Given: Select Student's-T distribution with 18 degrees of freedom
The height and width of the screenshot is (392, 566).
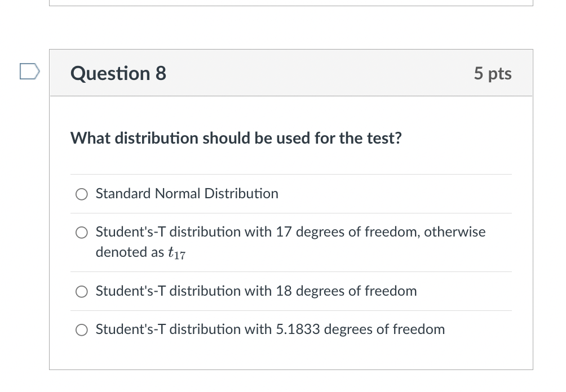Looking at the screenshot, I should click(82, 291).
